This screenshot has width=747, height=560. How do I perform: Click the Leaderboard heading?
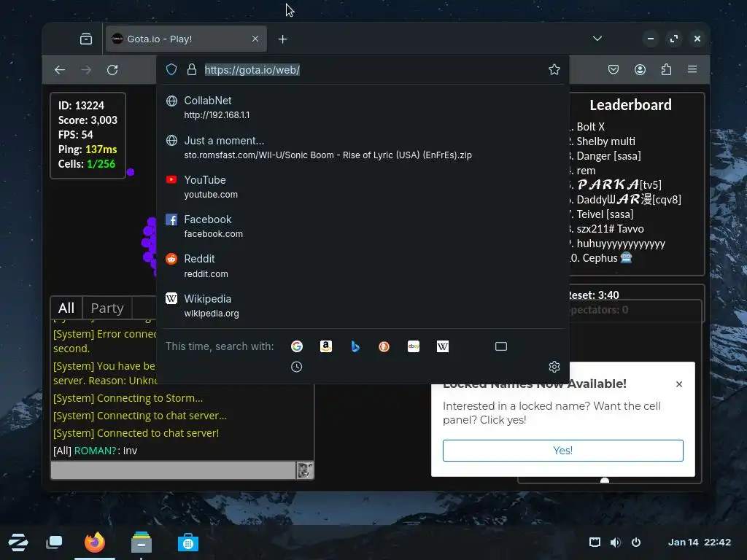tap(630, 105)
